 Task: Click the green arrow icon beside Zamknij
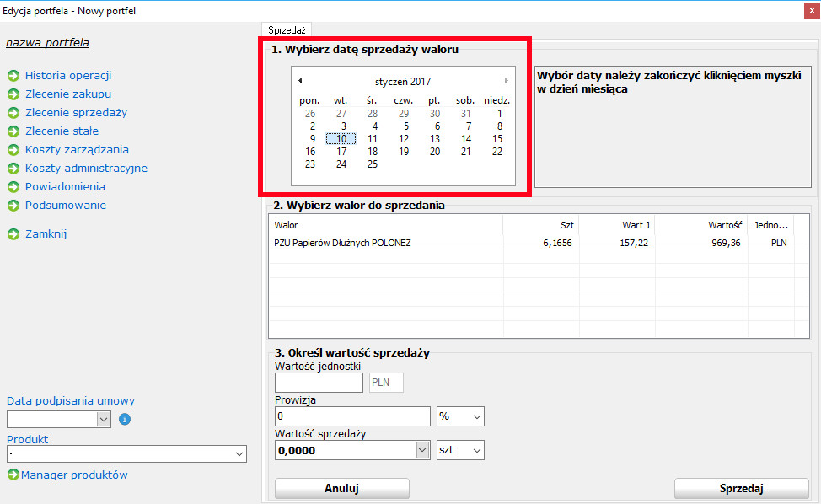tap(13, 234)
